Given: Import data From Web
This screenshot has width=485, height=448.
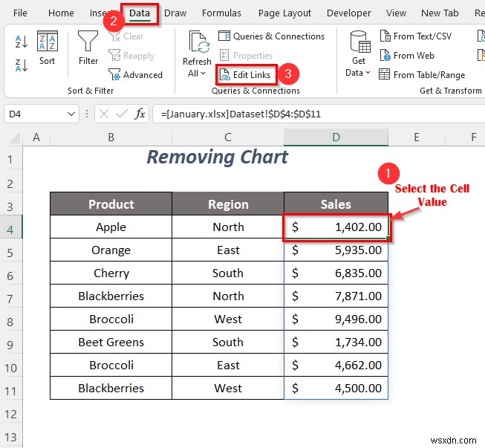Looking at the screenshot, I should (x=407, y=56).
